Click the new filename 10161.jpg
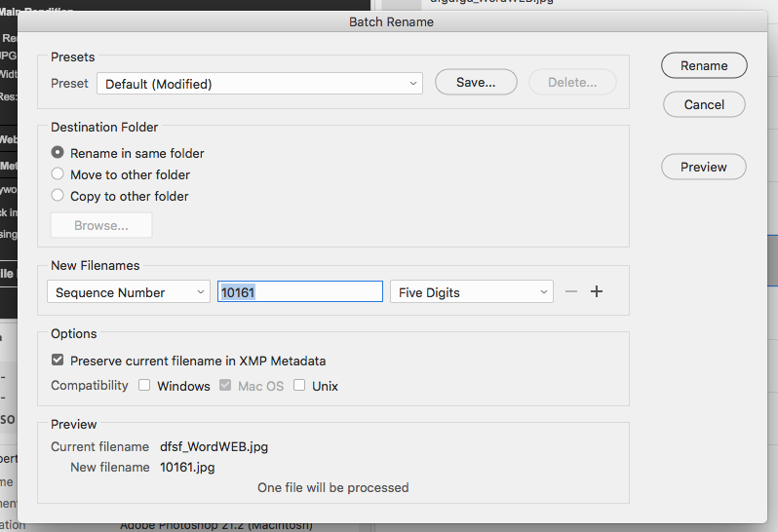This screenshot has width=778, height=532. [x=187, y=468]
